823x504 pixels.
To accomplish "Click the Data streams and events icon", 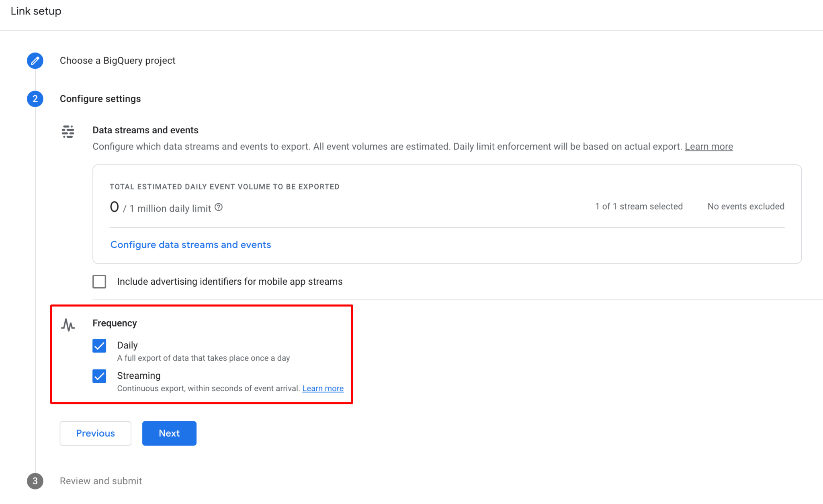I will tap(68, 131).
